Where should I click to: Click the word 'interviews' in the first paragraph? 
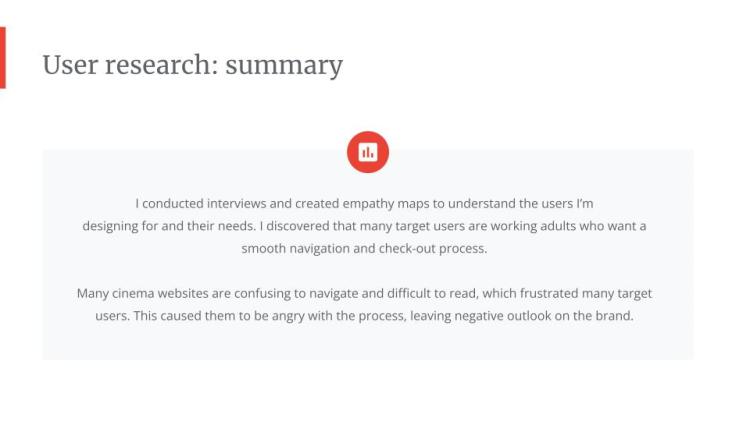tap(234, 203)
